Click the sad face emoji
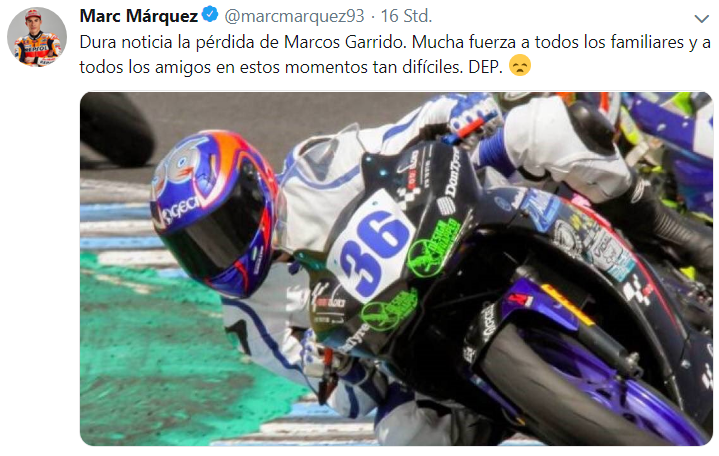719x456 pixels. pos(520,66)
